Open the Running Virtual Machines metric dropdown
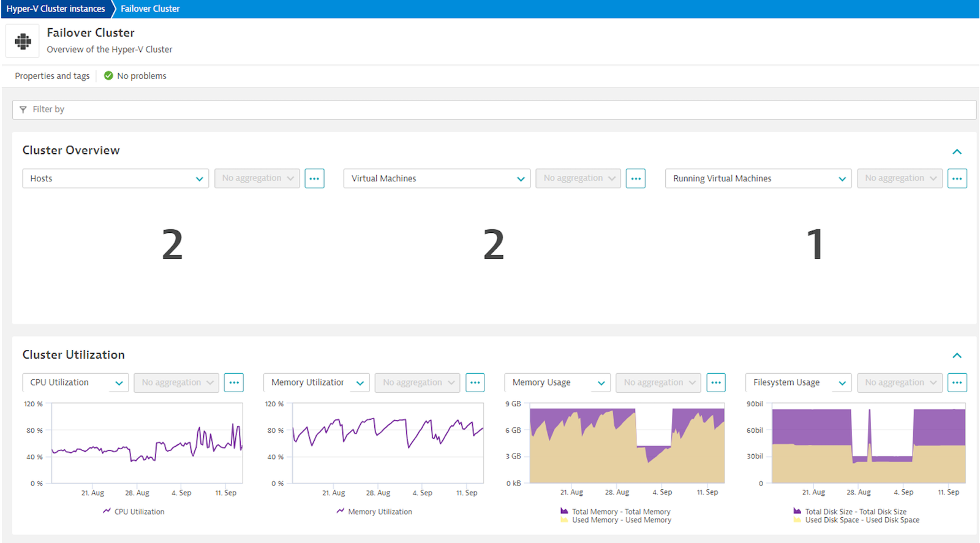 [758, 178]
